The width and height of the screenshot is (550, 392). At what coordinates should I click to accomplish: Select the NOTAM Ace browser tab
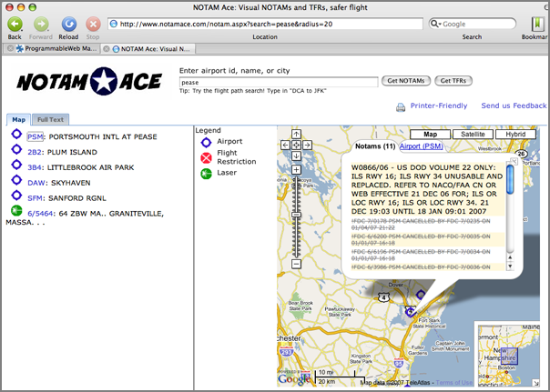(x=151, y=49)
